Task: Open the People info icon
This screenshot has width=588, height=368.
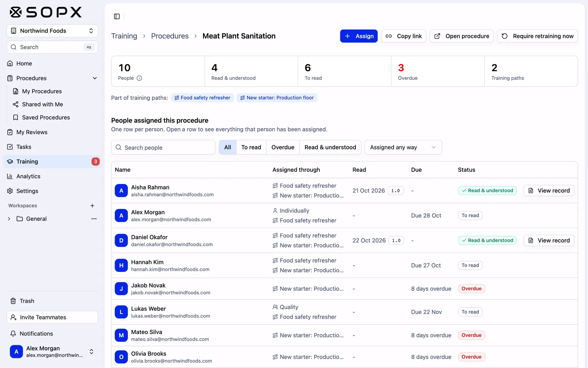Action: (x=139, y=78)
